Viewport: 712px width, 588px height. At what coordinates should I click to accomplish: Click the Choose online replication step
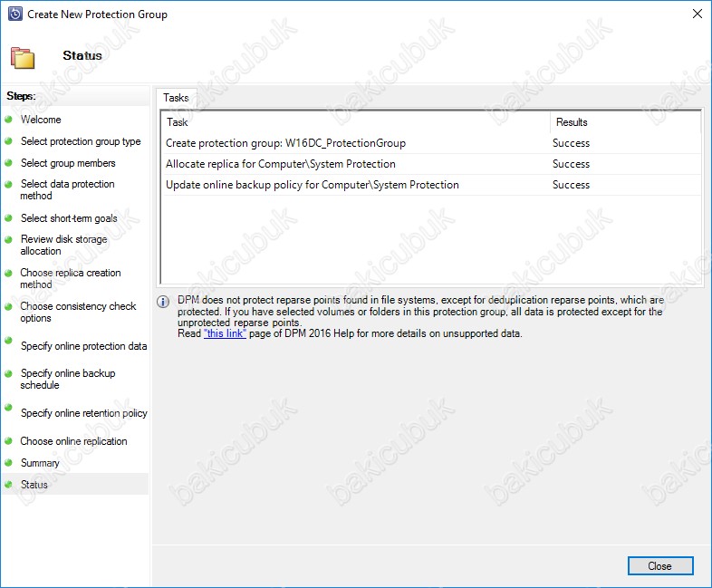point(73,441)
